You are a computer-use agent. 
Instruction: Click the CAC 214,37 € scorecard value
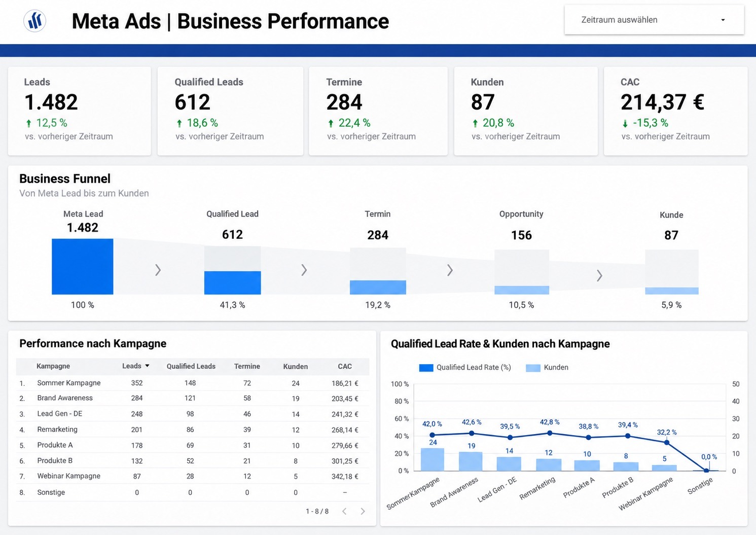(662, 102)
